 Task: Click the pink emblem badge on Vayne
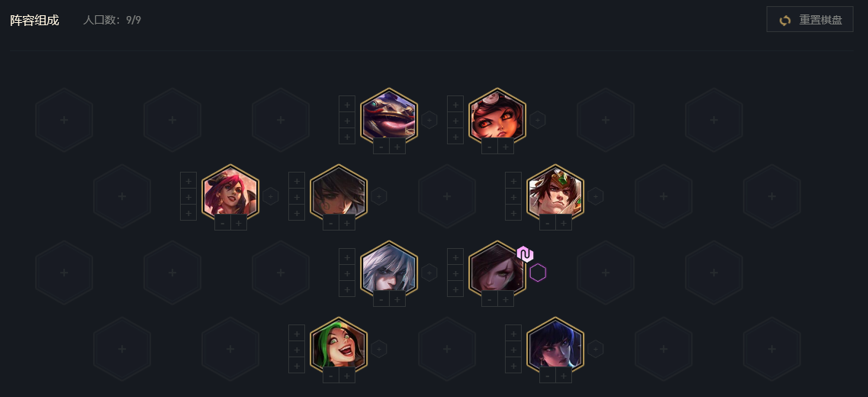coord(525,254)
